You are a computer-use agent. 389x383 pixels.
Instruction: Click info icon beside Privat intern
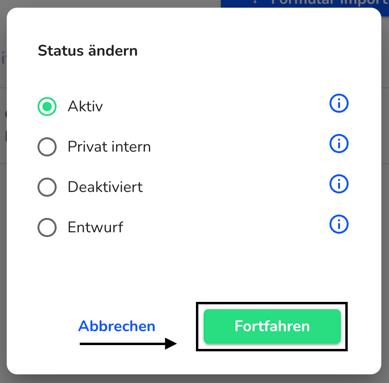(x=339, y=144)
